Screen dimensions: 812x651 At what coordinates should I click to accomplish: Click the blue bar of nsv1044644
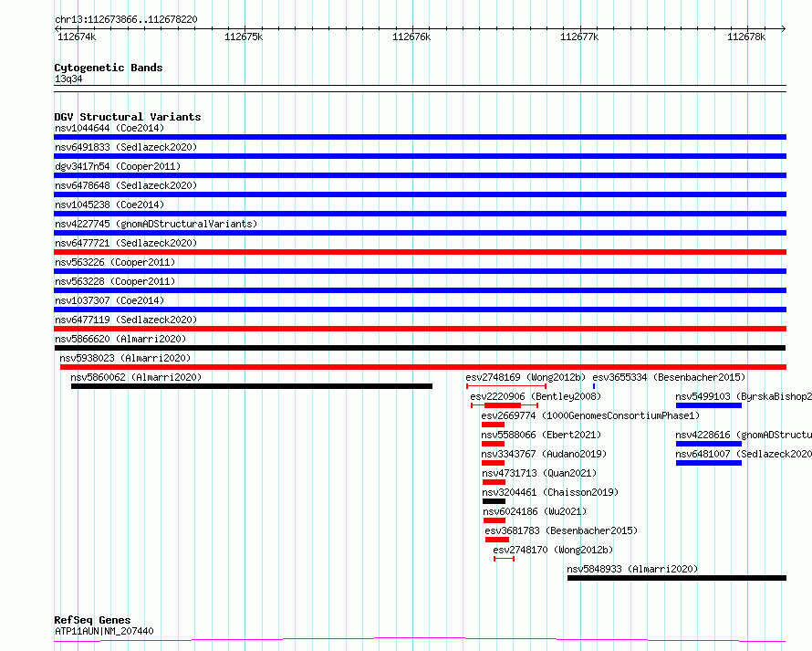[420, 137]
